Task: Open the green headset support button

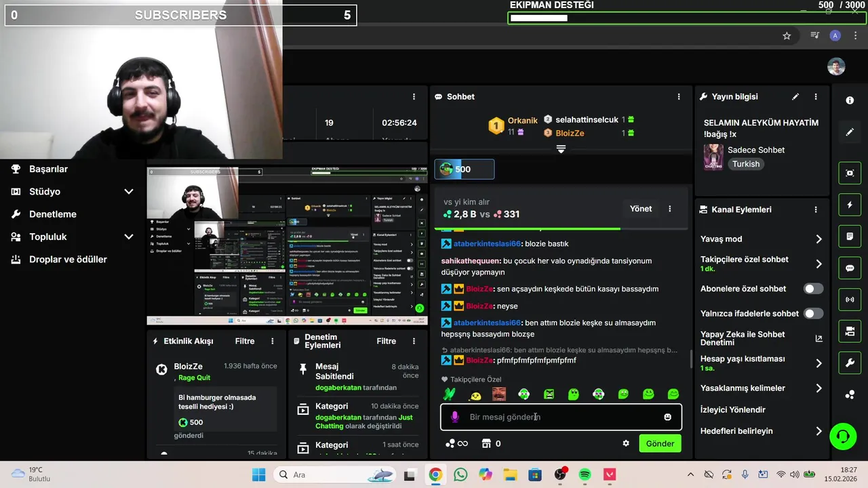Action: click(843, 436)
